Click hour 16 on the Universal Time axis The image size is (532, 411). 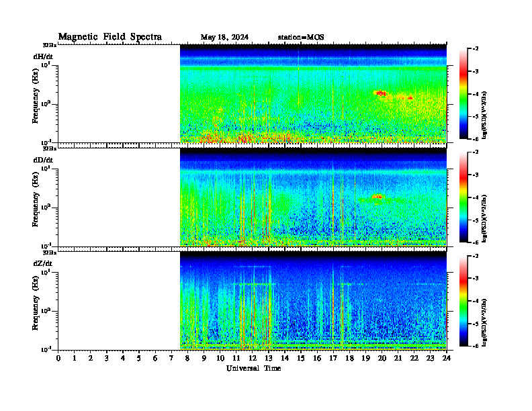(317, 359)
